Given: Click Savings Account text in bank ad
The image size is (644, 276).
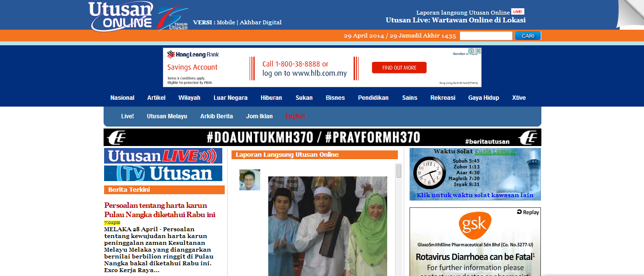Looking at the screenshot, I should [x=193, y=67].
